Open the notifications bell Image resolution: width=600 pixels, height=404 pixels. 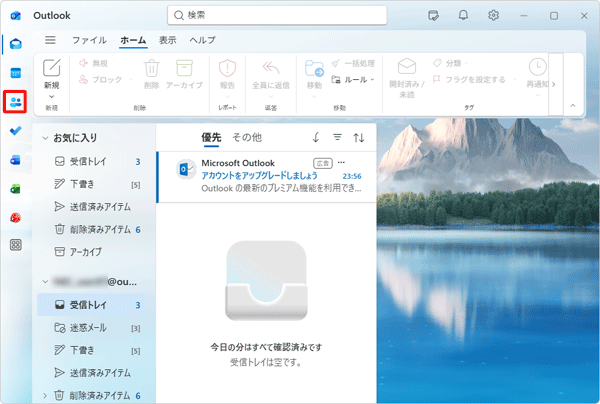tap(463, 15)
